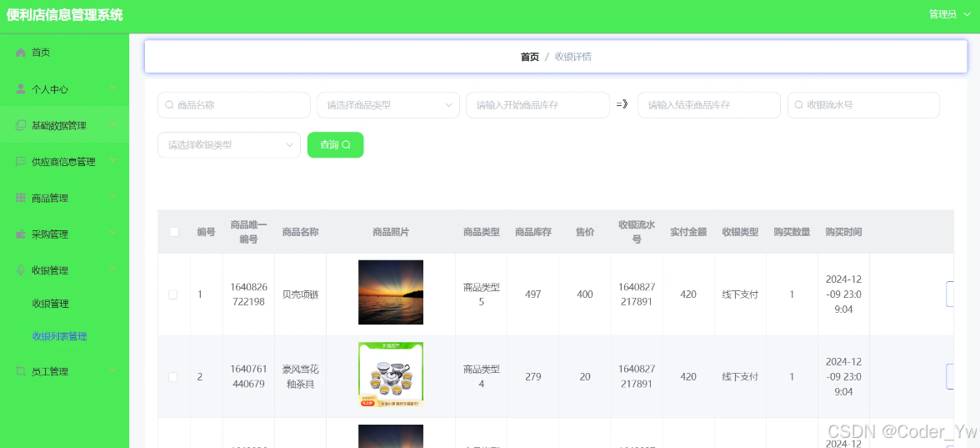
Task: Open the sunset photo for 贝壳项链
Action: pyautogui.click(x=391, y=292)
